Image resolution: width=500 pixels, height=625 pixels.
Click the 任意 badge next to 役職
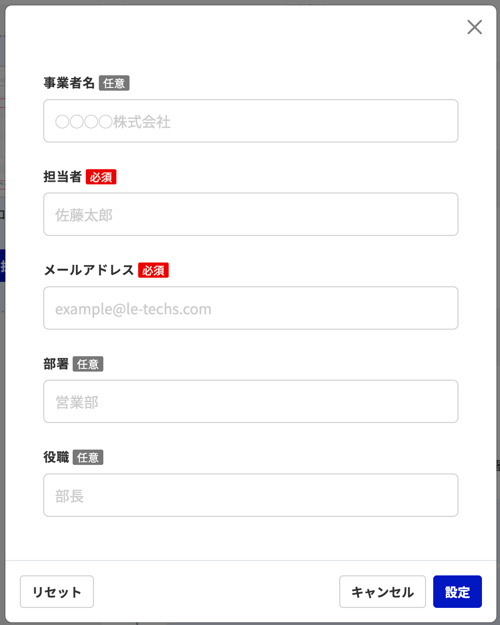click(88, 457)
